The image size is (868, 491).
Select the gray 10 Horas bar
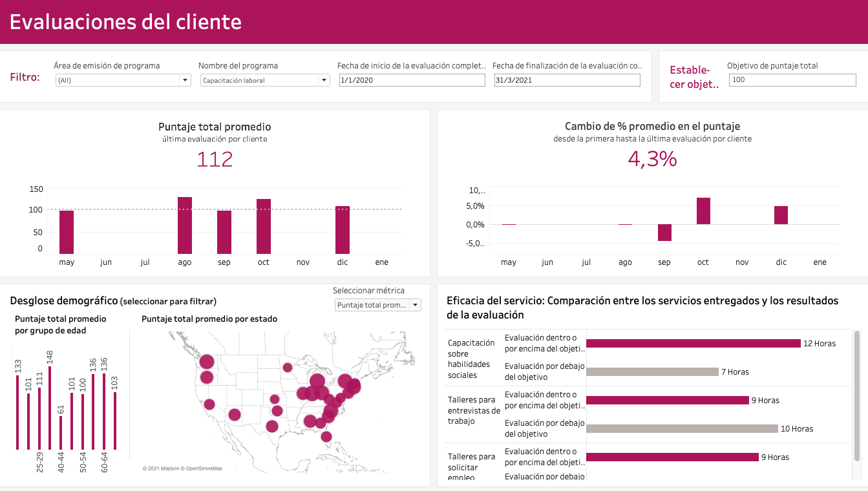pos(681,429)
